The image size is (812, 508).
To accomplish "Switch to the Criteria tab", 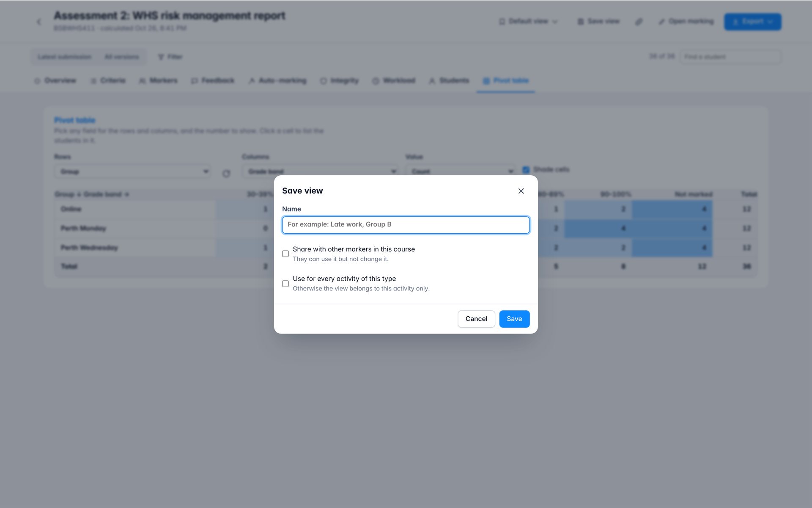I will [x=108, y=80].
